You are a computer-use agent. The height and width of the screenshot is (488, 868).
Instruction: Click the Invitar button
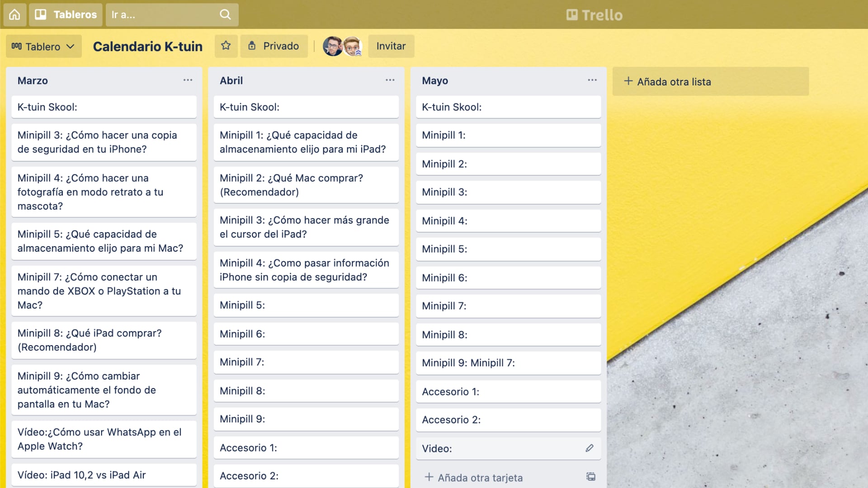(391, 46)
